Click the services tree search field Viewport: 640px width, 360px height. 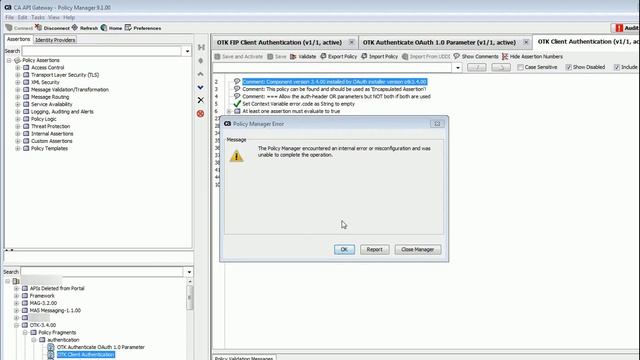tap(102, 272)
